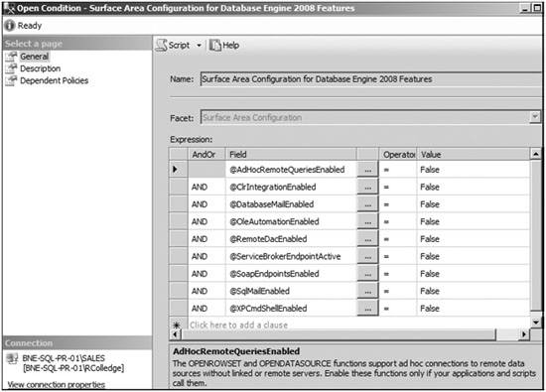
Task: Maximize the Open Condition window
Action: point(537,8)
